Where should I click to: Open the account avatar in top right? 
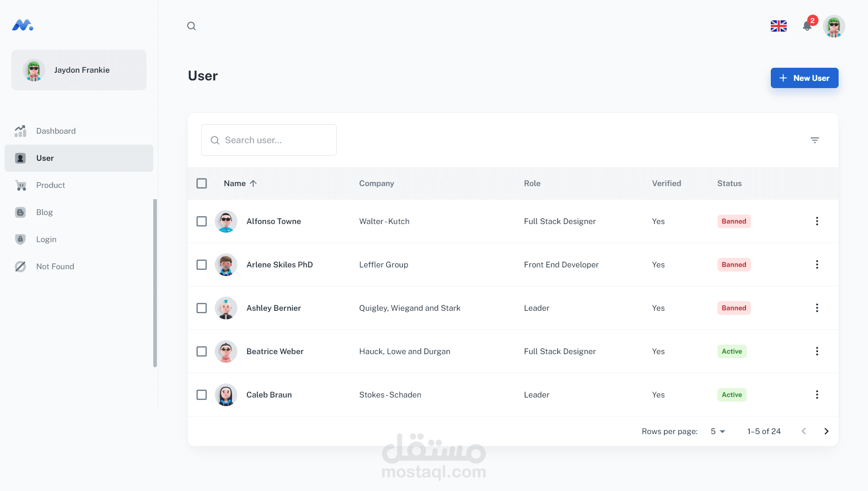point(834,26)
